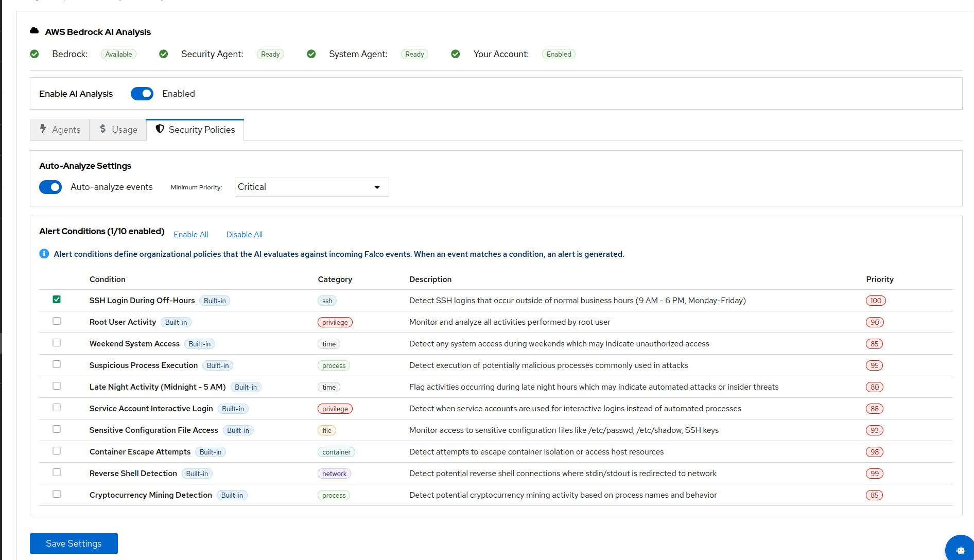Screen dimensions: 974x560
Task: Enable the Root User Activity checkbox
Action: pyautogui.click(x=57, y=321)
